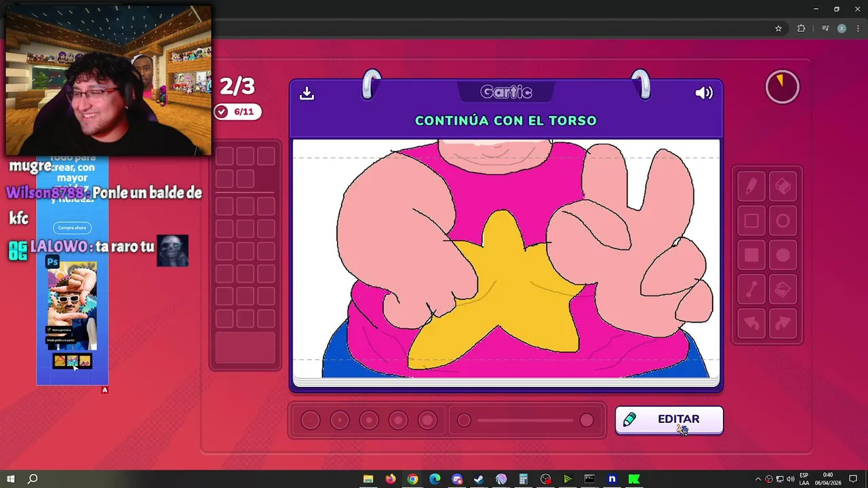Open Windows taskbar search
The height and width of the screenshot is (488, 868).
[x=32, y=479]
